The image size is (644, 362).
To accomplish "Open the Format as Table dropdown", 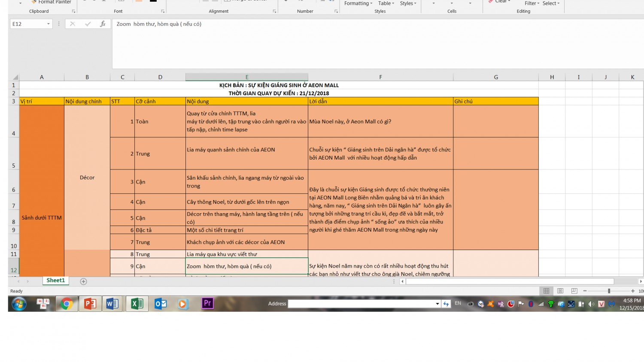I will [386, 3].
